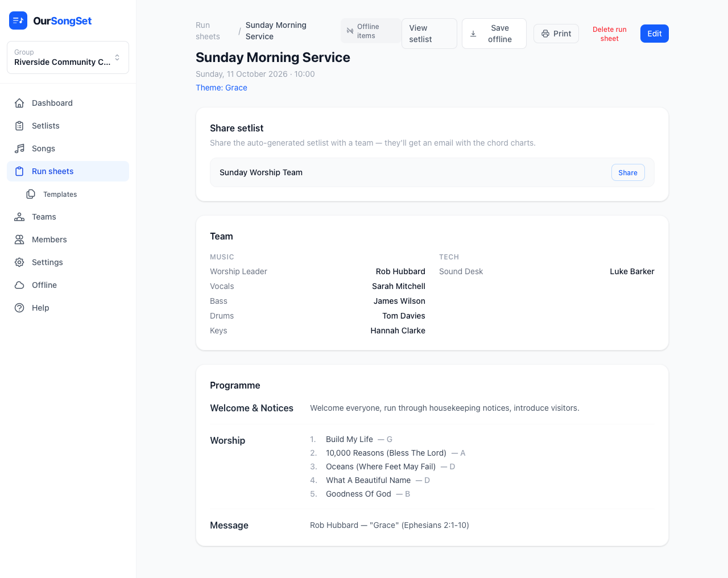Click the Run sheets clipboard icon

pos(19,171)
